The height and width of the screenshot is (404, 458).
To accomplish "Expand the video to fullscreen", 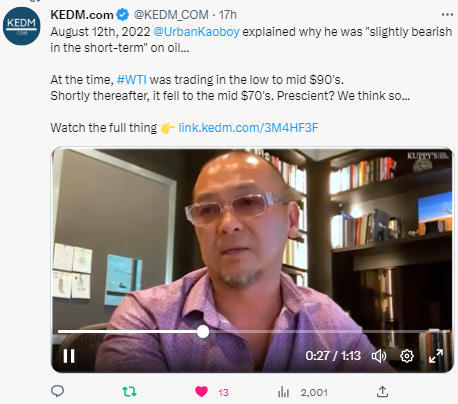I will click(436, 356).
